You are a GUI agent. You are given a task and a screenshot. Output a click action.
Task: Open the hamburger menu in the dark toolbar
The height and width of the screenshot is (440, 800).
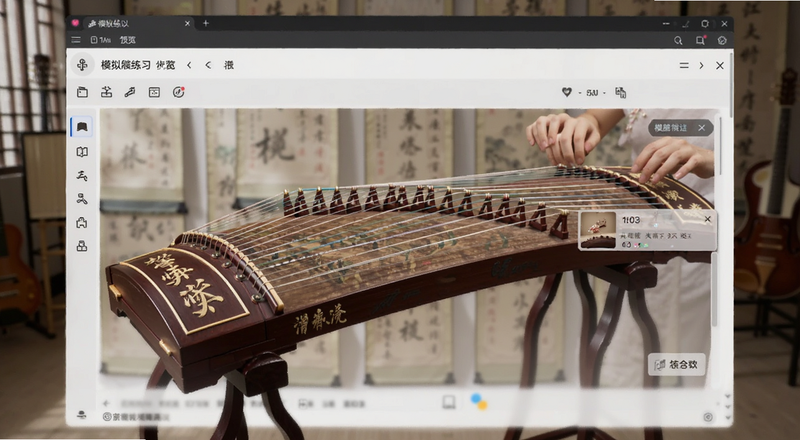coord(76,40)
